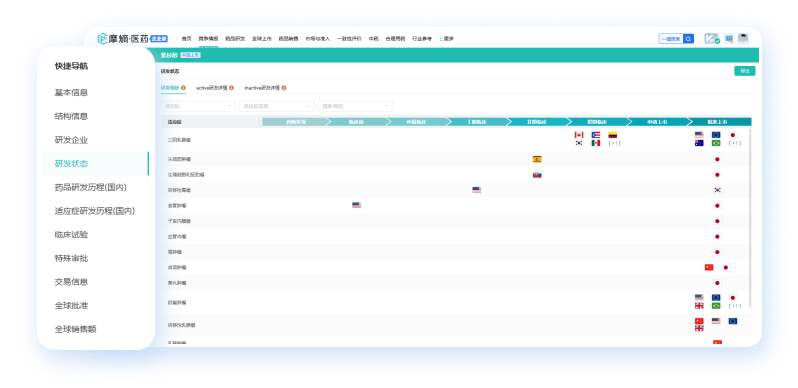Click the [+1] link in the III期临床 column
This screenshot has width=798, height=388.
614,143
